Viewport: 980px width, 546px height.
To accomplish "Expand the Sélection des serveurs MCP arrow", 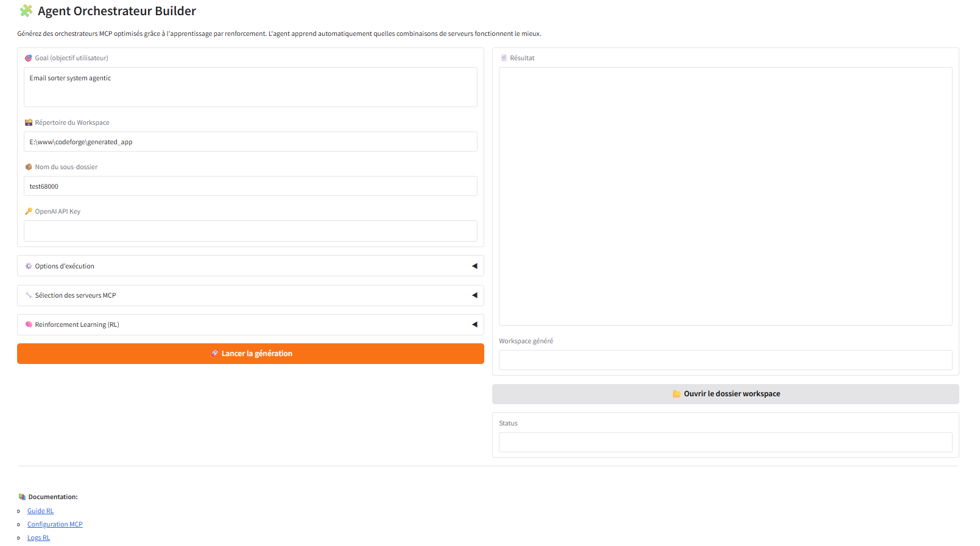I will point(474,295).
